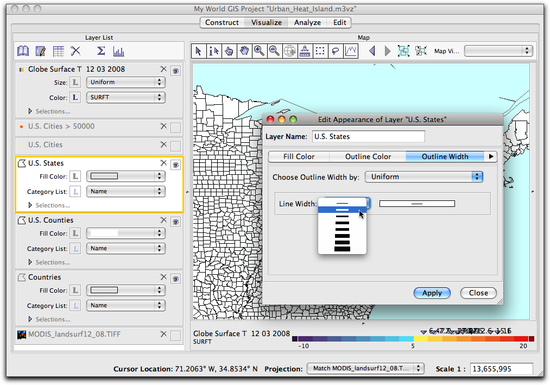
Task: Remove the Globe Surface T layer
Action: [163, 69]
